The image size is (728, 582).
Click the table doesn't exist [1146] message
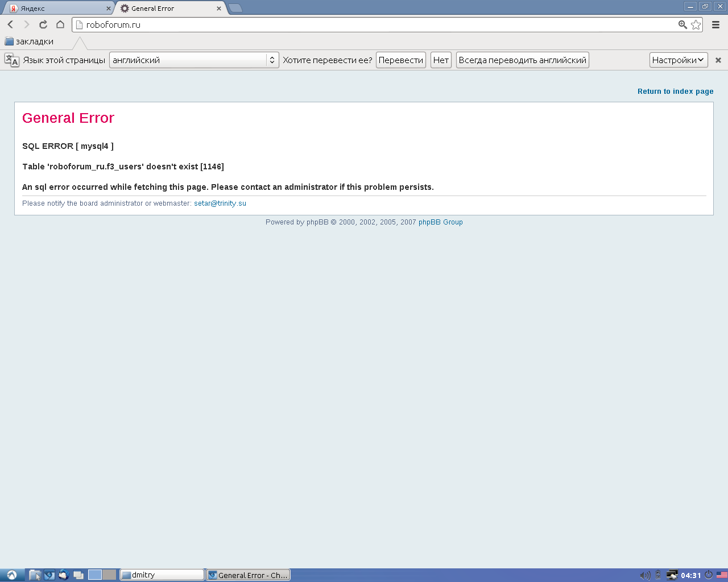(123, 167)
